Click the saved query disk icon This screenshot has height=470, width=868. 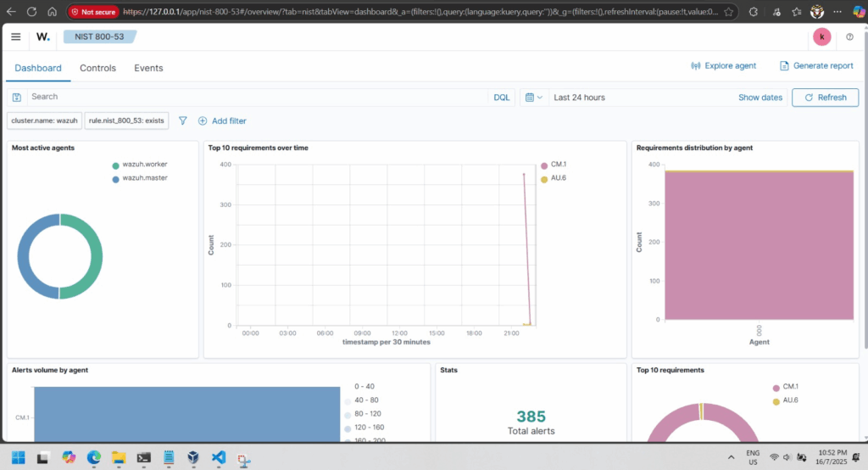[x=17, y=98]
